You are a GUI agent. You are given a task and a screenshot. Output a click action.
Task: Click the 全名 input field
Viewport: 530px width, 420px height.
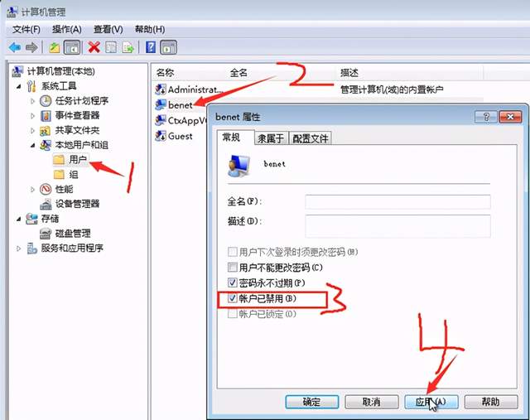pyautogui.click(x=397, y=202)
